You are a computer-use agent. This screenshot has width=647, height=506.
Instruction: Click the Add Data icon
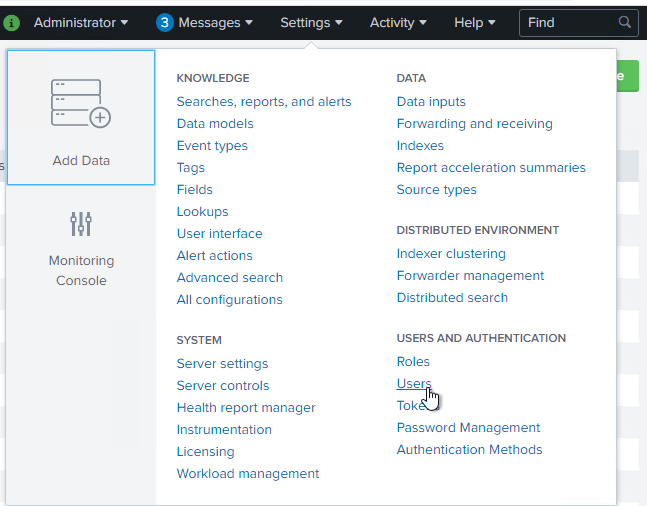click(81, 104)
